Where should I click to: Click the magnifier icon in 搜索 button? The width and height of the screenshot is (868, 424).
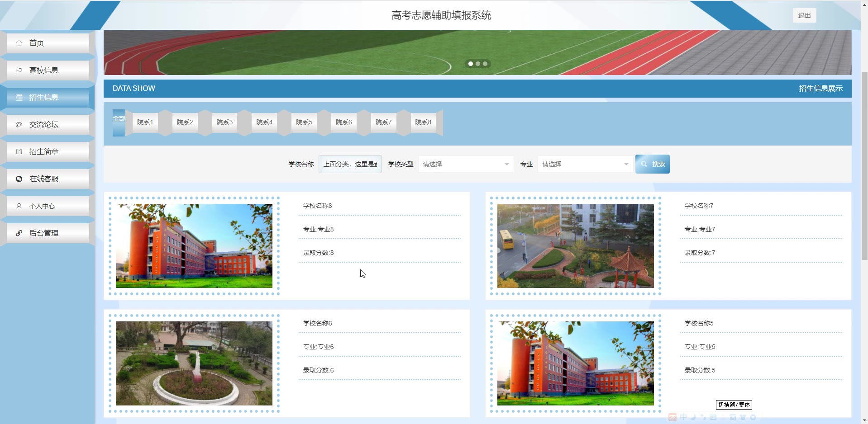(644, 164)
